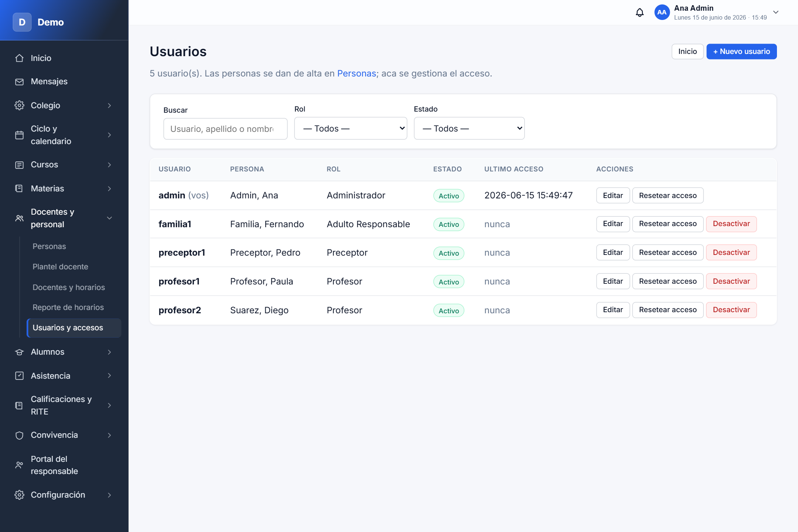798x532 pixels.
Task: Open the notifications bell icon
Action: [x=640, y=13]
